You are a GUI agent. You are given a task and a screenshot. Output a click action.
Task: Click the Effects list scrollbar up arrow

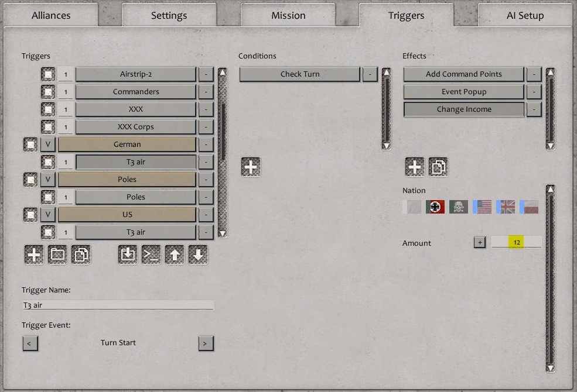click(551, 73)
